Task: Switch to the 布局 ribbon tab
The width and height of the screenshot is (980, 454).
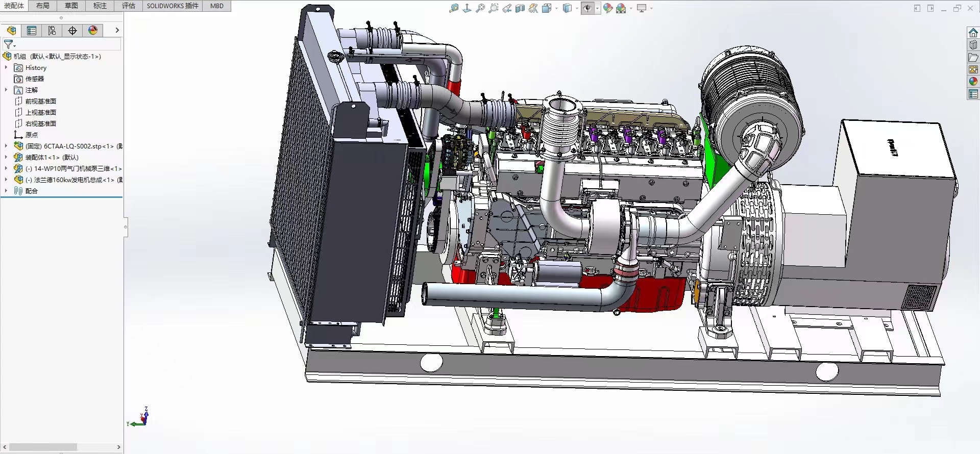Action: (x=43, y=6)
